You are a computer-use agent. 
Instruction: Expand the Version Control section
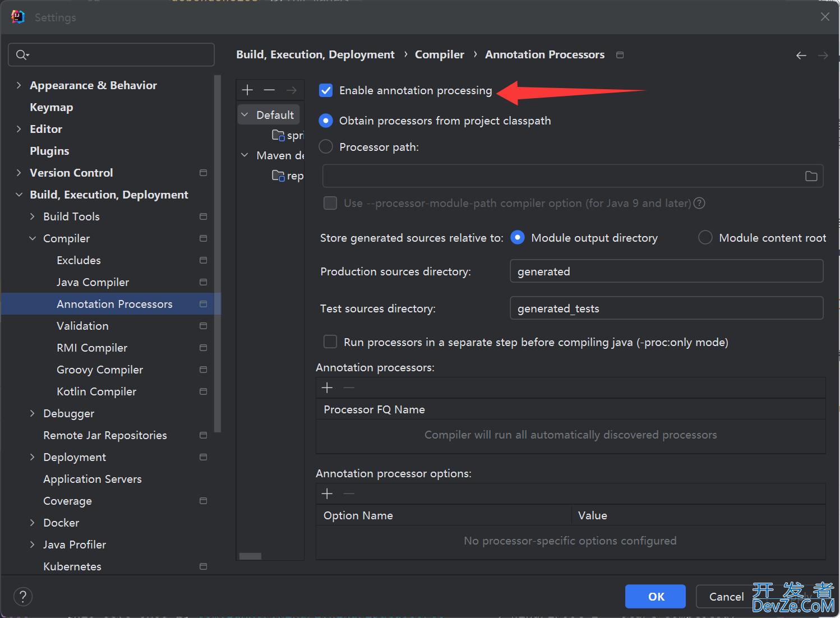tap(19, 173)
